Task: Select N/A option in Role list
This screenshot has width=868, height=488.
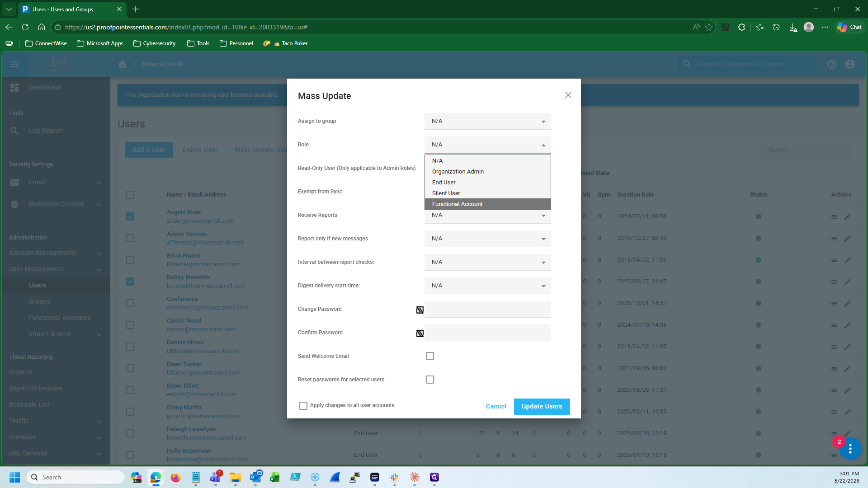Action: click(487, 161)
